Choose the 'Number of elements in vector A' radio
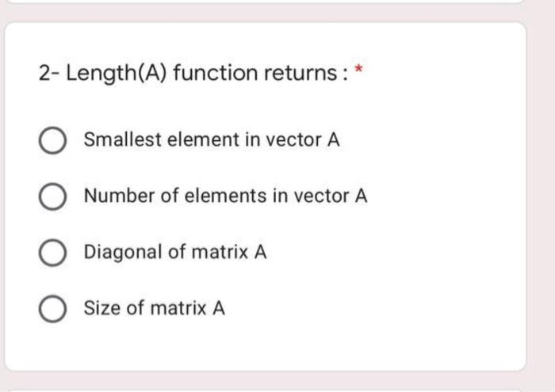Viewport: 555px width, 392px height. pos(52,196)
